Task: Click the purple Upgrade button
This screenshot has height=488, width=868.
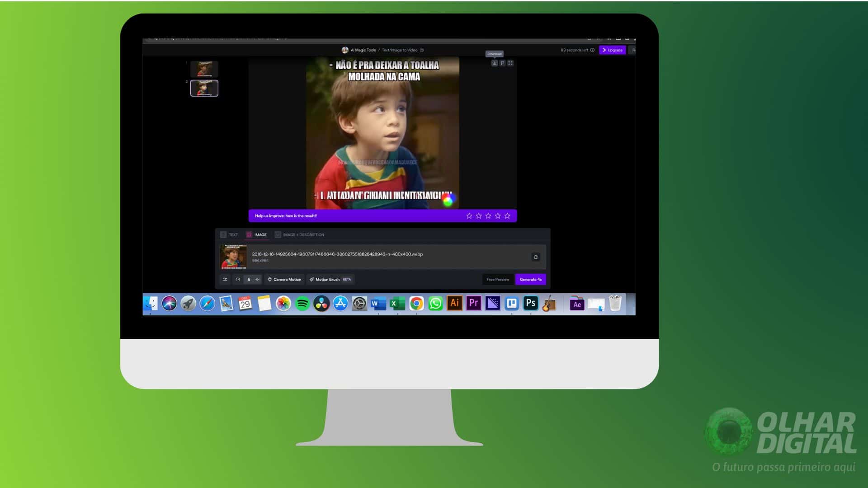Action: click(x=612, y=50)
